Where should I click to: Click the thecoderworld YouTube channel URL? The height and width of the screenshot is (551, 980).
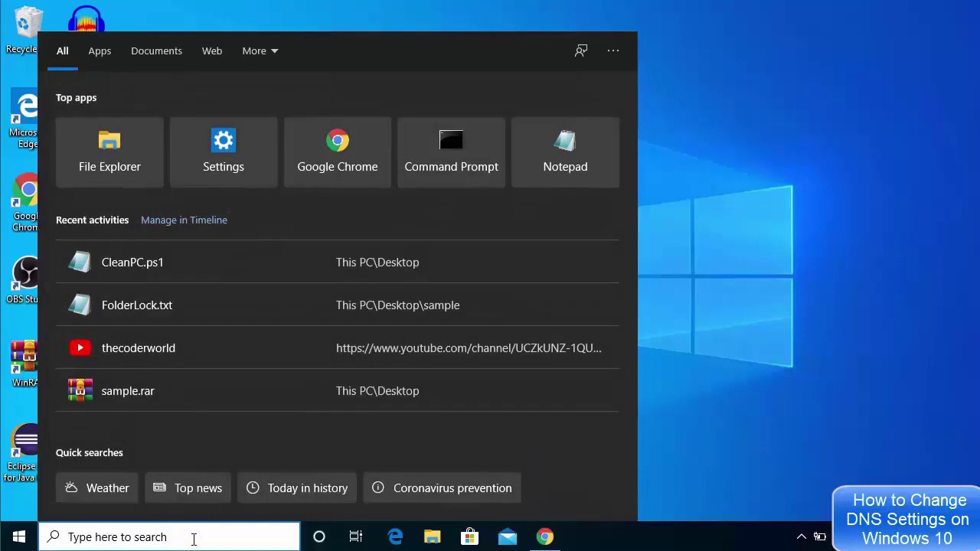(469, 347)
